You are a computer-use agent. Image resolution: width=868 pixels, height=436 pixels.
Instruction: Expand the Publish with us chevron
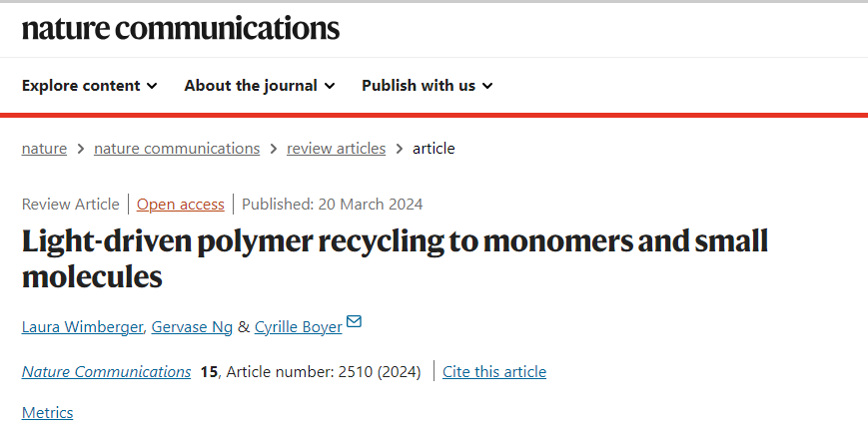487,86
